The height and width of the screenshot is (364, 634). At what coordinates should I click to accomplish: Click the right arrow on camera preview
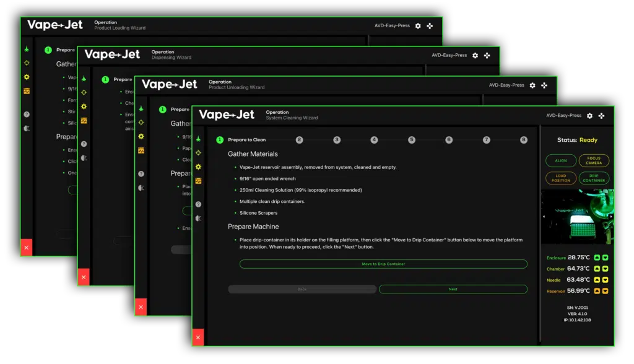610,217
